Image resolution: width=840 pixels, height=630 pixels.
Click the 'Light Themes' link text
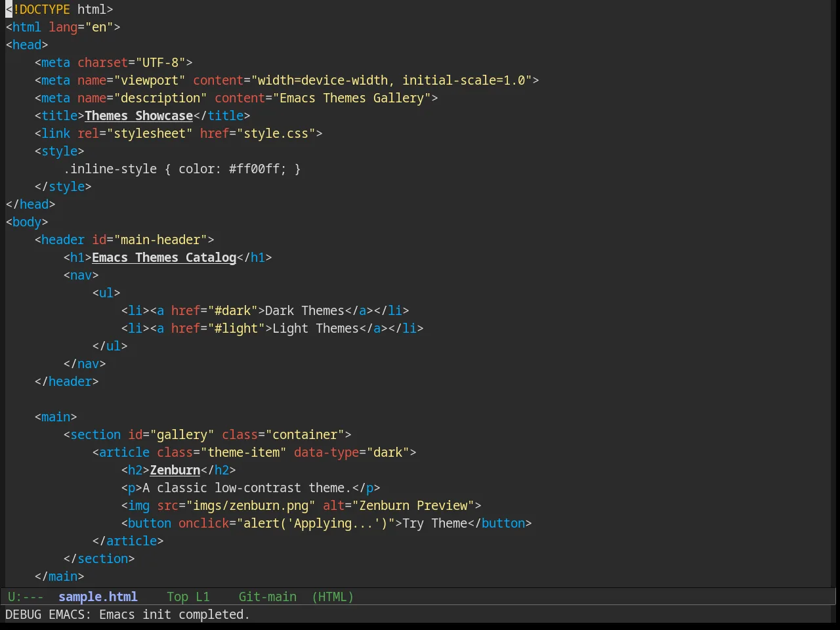click(x=316, y=328)
